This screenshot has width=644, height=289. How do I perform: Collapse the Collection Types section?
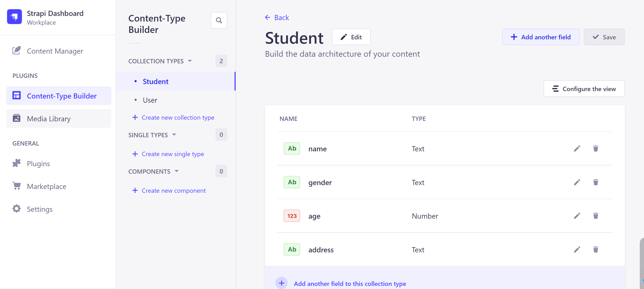click(190, 61)
